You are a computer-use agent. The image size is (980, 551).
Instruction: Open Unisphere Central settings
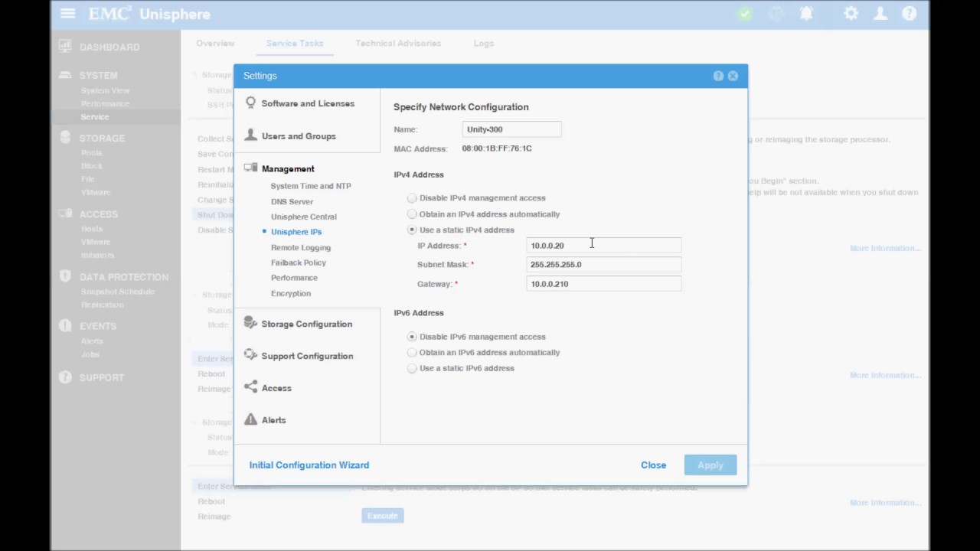[x=303, y=217]
